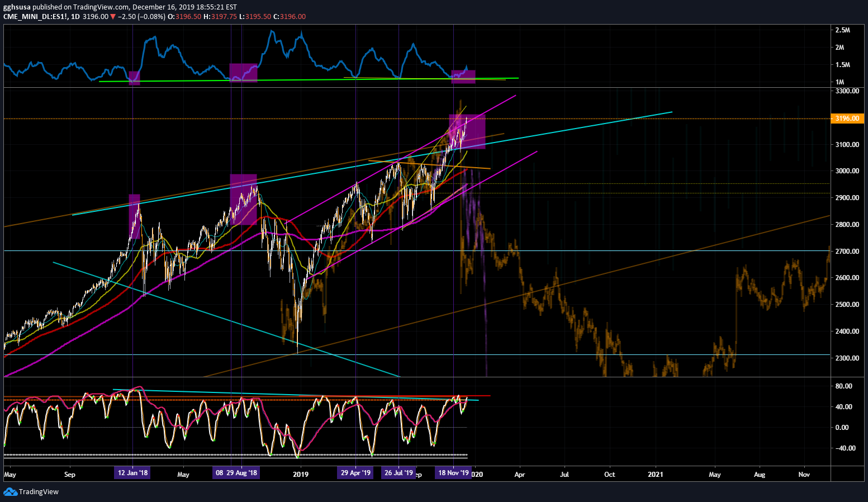
Task: Click the purple box on late-2019 volume line
Action: coord(463,77)
